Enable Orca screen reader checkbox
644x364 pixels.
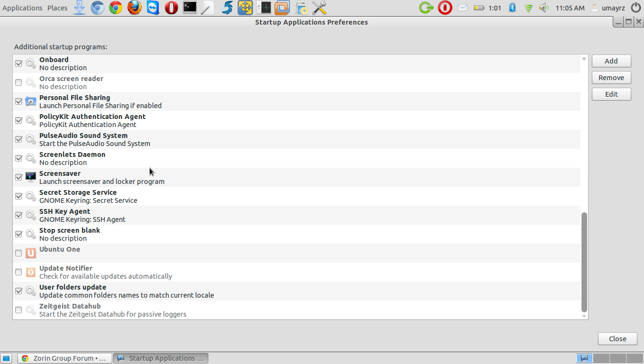tap(19, 82)
